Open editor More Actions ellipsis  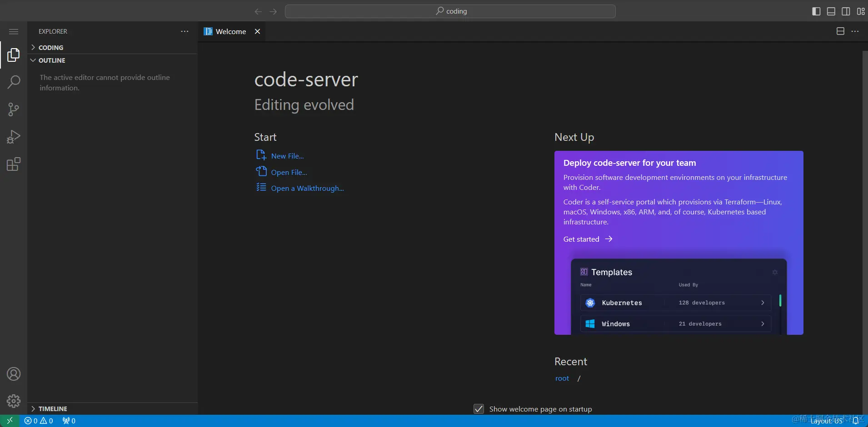click(855, 31)
